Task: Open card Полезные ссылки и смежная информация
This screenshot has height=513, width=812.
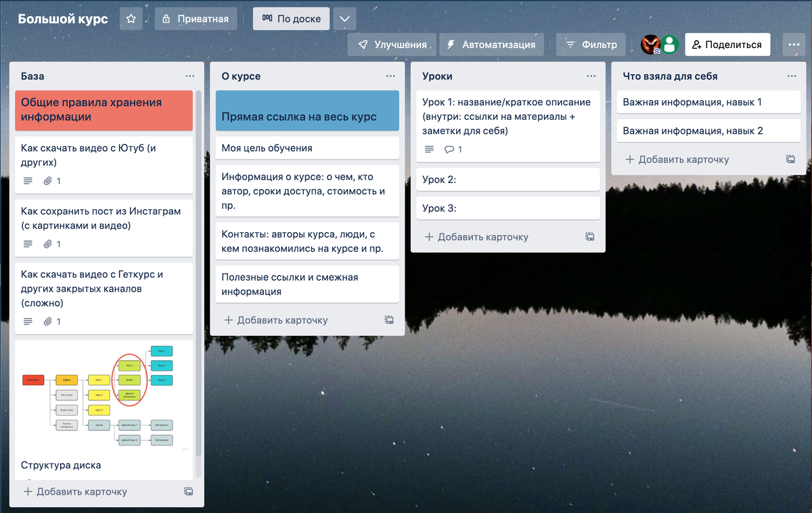Action: tap(307, 284)
